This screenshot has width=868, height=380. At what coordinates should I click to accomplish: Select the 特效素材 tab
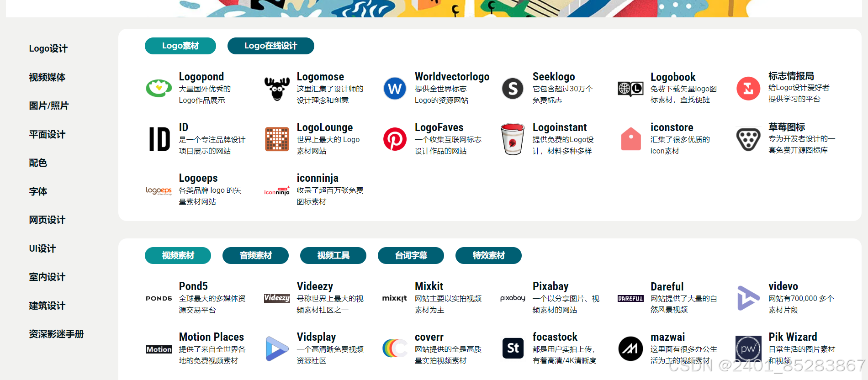(489, 255)
